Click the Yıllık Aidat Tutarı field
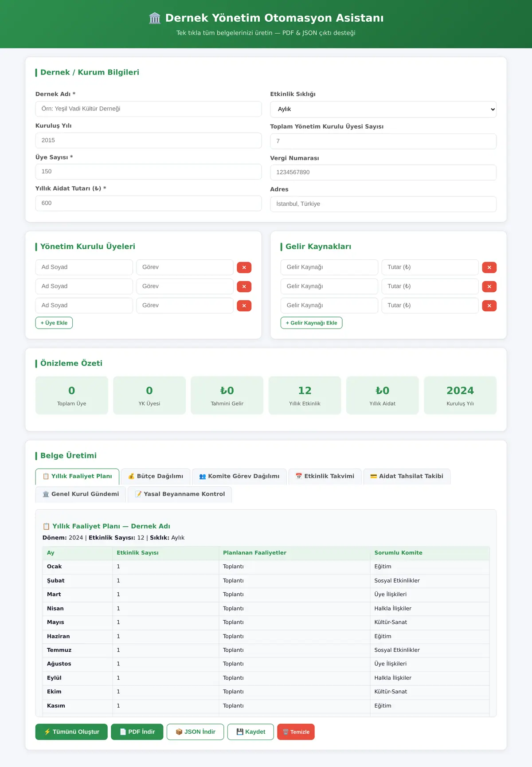The height and width of the screenshot is (767, 532). (149, 203)
